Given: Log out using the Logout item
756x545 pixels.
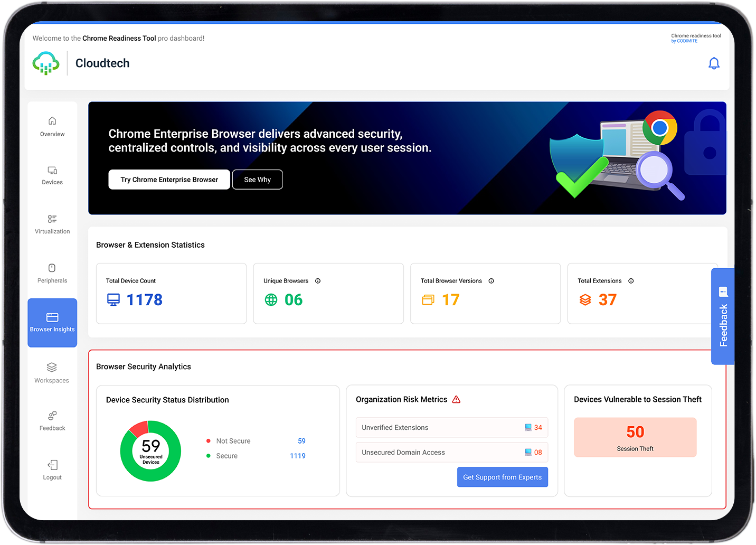Looking at the screenshot, I should (52, 470).
